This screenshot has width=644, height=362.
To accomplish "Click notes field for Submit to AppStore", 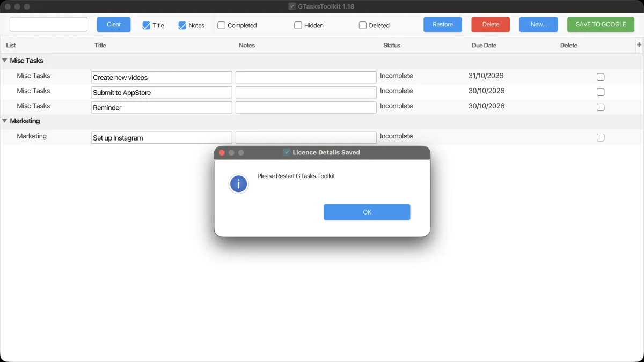I will click(306, 92).
